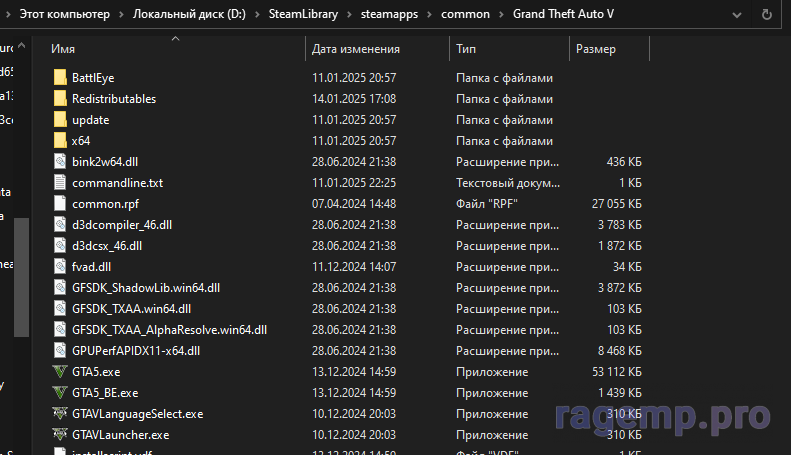Select the GTAVLauncher.exe application icon

pyautogui.click(x=60, y=434)
